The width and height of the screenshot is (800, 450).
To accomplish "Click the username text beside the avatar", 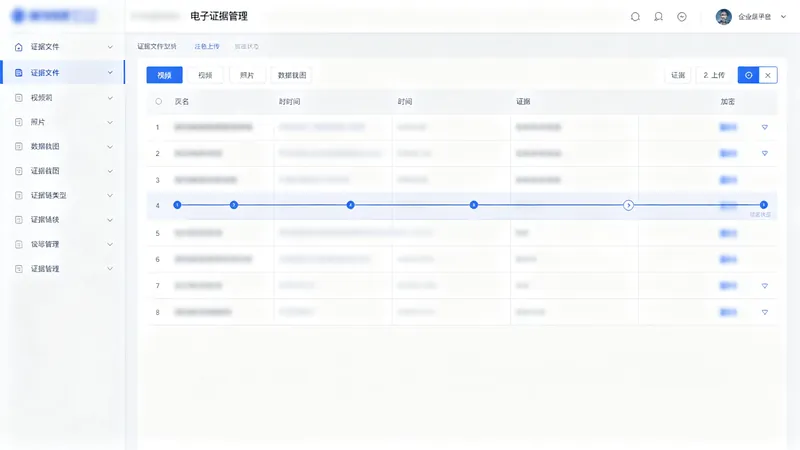I will (755, 17).
